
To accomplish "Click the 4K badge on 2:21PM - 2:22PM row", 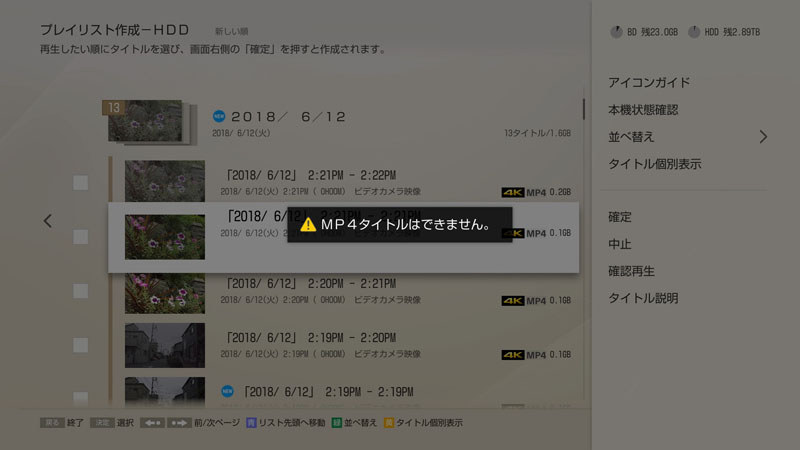I will [x=513, y=192].
